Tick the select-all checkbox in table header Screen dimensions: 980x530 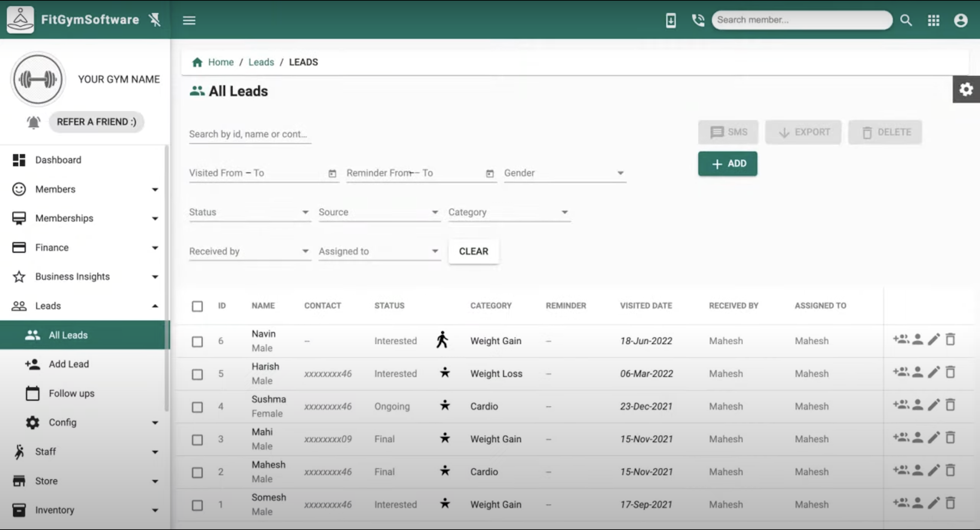click(197, 306)
